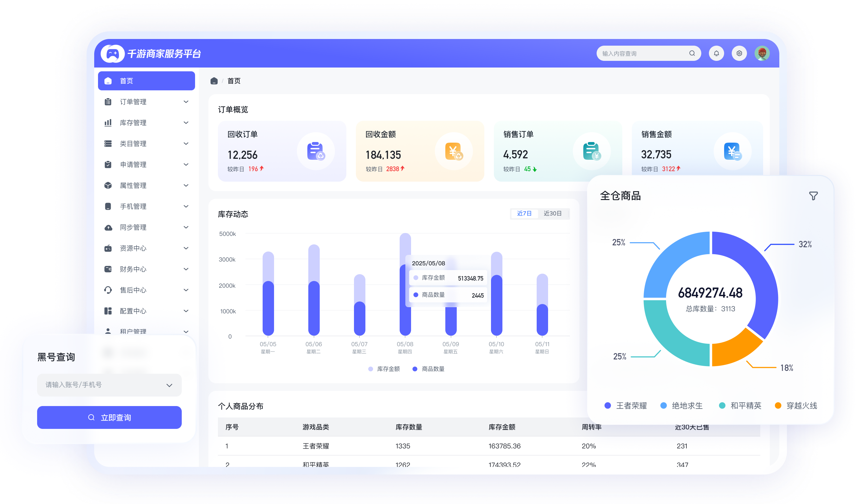Image resolution: width=864 pixels, height=504 pixels.
Task: Open the settings gear in the top bar
Action: (739, 53)
